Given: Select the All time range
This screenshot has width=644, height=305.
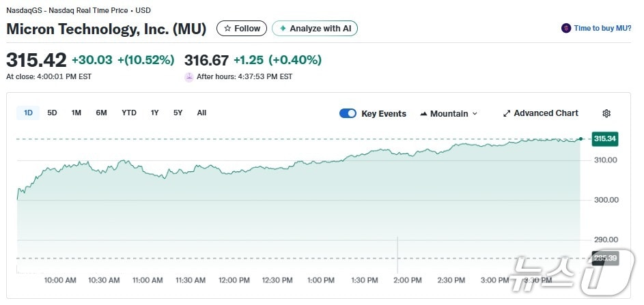Looking at the screenshot, I should tap(201, 113).
